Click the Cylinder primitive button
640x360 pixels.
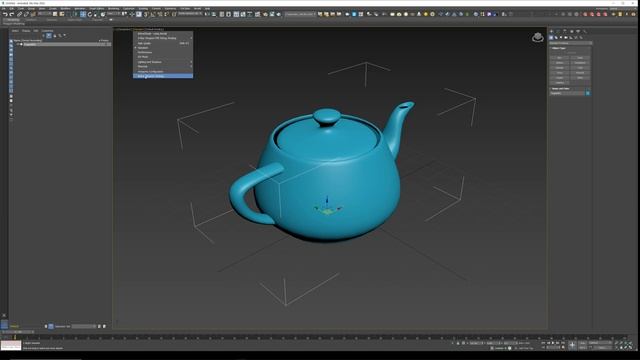click(560, 67)
